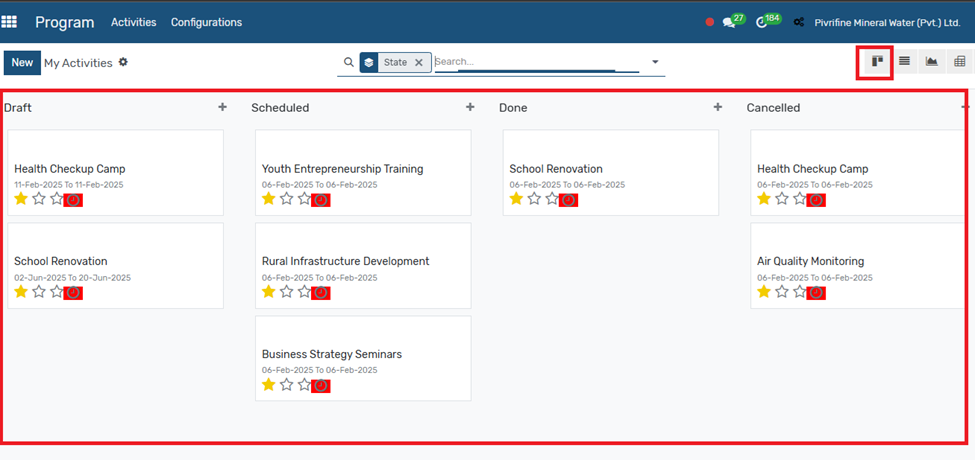Open the chat messages icon with badge 27
The image size is (975, 460).
point(729,22)
